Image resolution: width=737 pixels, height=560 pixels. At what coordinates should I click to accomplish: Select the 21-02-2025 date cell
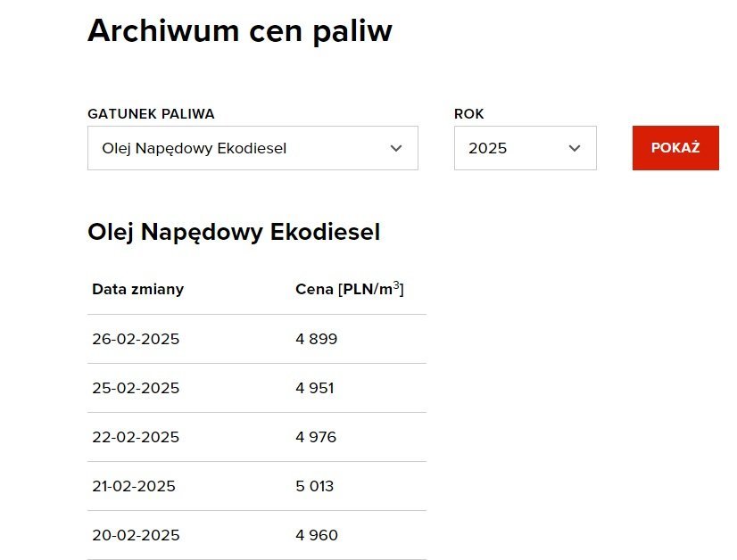(134, 486)
